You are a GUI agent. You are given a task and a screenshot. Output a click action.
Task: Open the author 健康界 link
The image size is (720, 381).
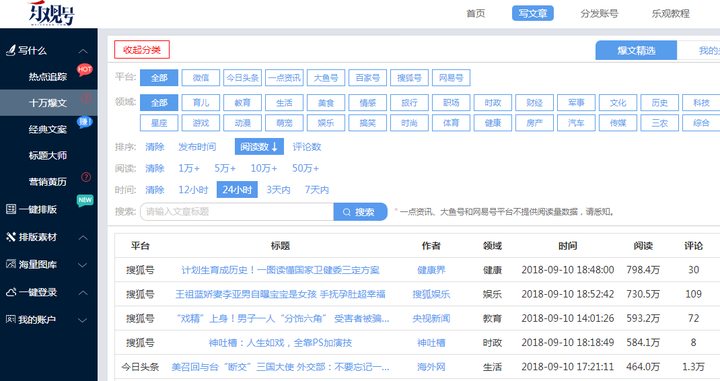point(431,270)
